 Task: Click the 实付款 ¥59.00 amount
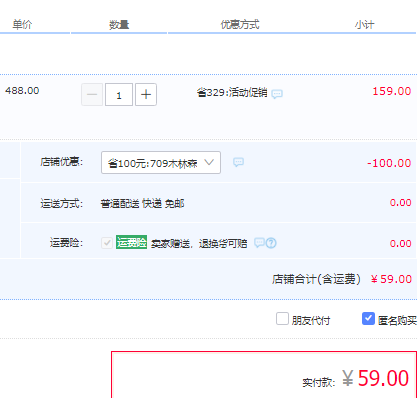376,378
